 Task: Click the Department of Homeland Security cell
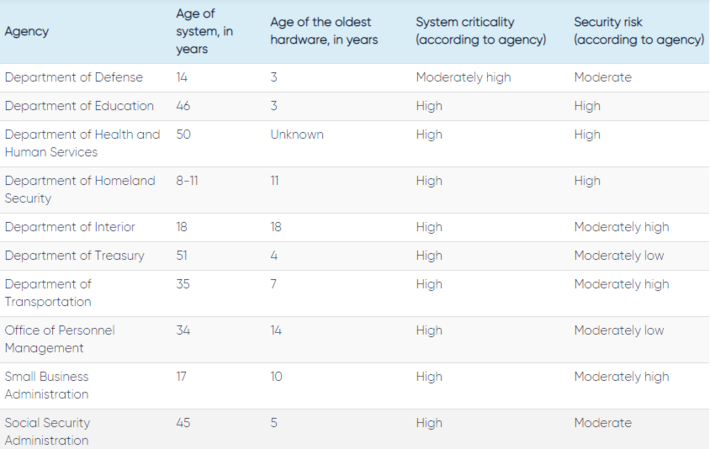coord(80,189)
